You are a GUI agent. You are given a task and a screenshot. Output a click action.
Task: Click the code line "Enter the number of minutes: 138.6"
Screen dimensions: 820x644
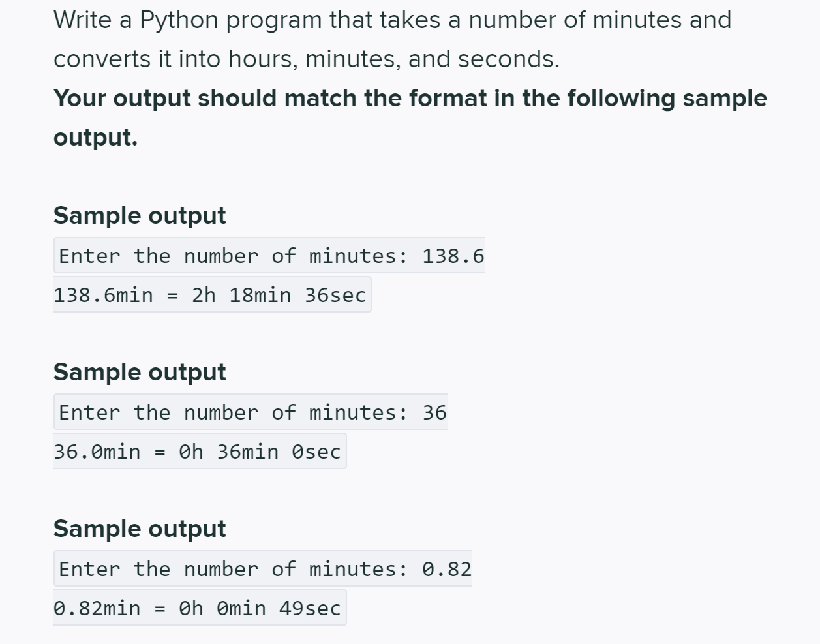point(269,255)
